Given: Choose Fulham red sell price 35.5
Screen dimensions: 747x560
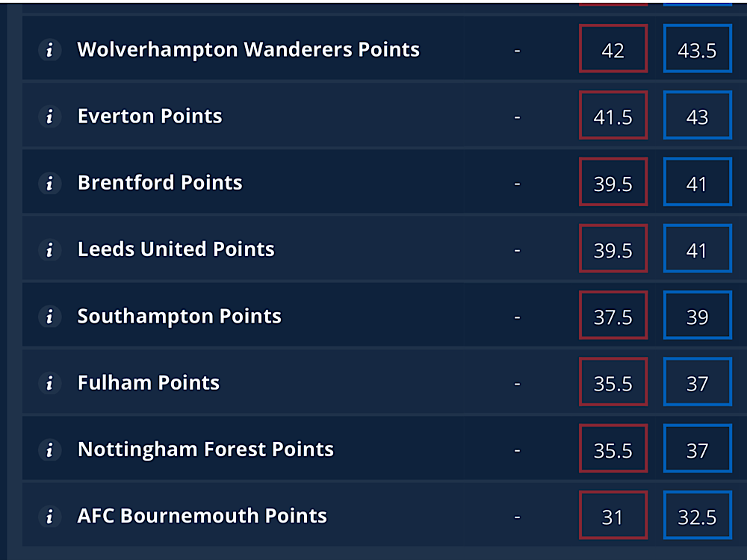Looking at the screenshot, I should point(613,382).
